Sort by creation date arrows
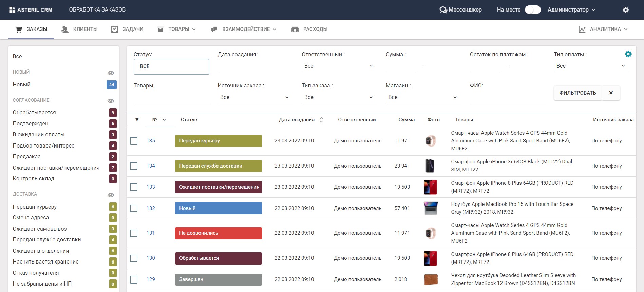Screen dimensions: 644x292 coord(321,120)
